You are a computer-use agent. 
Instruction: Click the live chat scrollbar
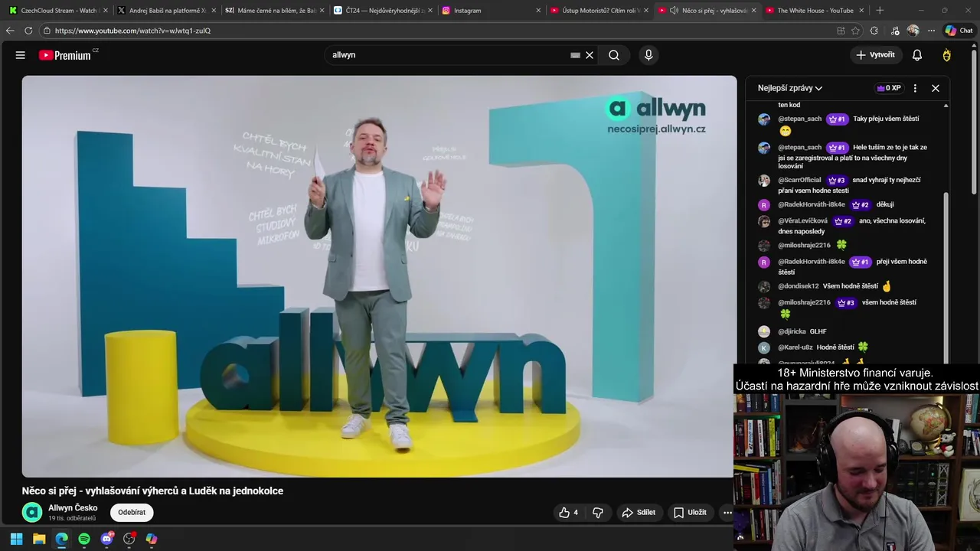[x=946, y=279]
